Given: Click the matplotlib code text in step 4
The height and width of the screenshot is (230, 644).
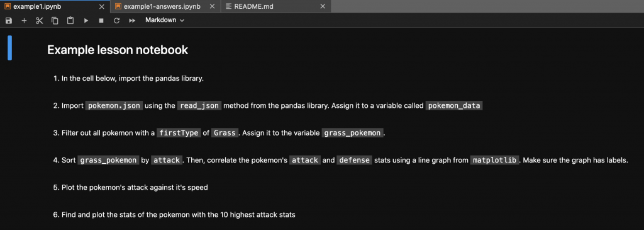Looking at the screenshot, I should tap(494, 160).
